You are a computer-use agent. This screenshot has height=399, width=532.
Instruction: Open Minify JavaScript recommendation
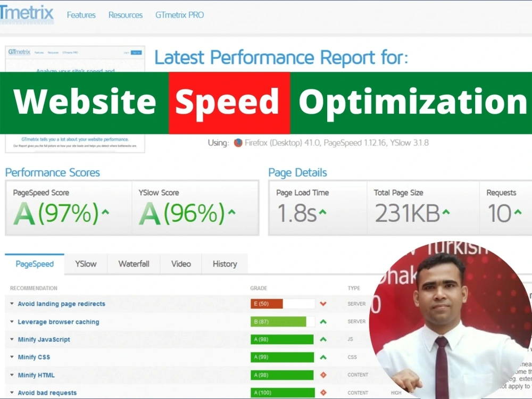tap(44, 339)
